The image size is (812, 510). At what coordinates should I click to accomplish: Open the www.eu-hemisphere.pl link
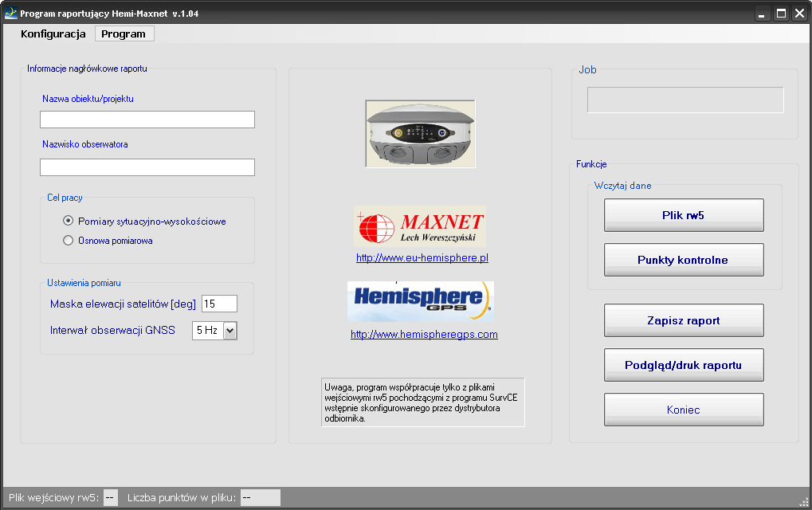click(422, 258)
